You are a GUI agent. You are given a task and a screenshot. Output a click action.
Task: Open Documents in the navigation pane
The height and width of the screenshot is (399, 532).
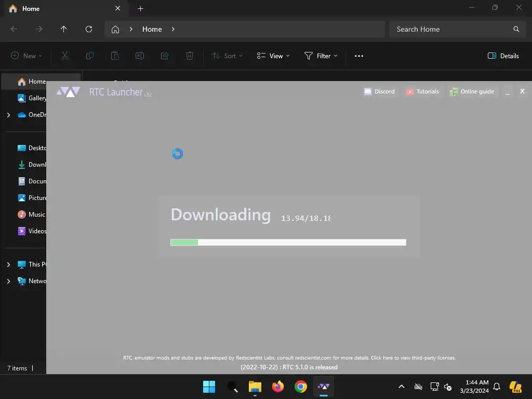(32, 181)
